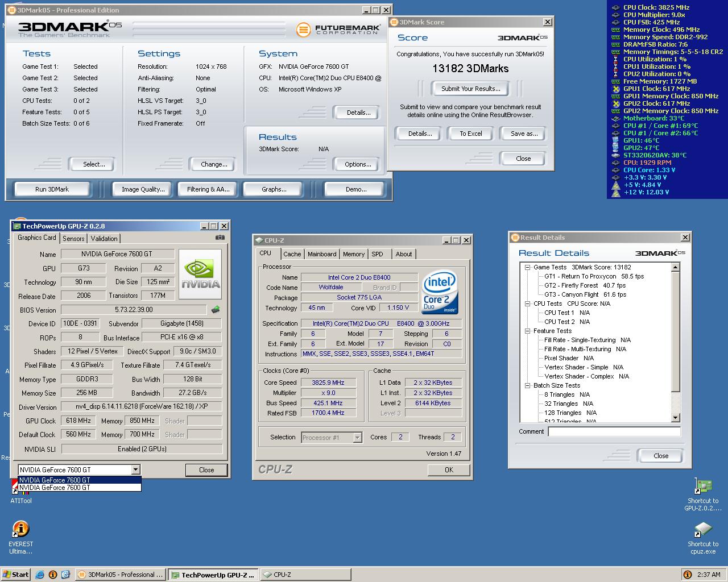
Task: Open the EVEREST Ultimate desktop icon
Action: coord(20,538)
